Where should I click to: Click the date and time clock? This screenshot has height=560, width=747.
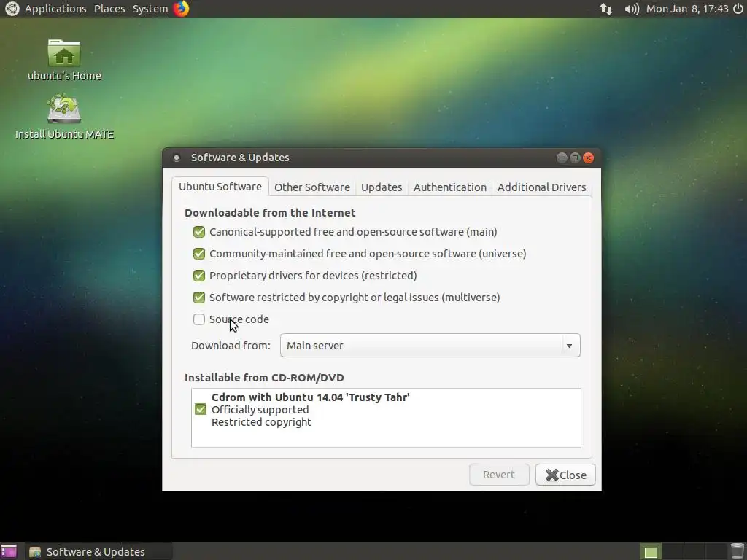pos(687,9)
